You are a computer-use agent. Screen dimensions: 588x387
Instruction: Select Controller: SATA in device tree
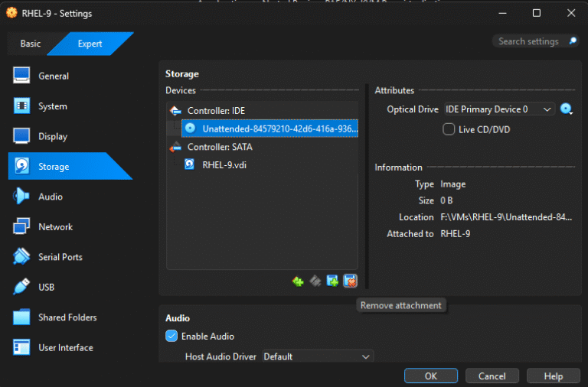point(220,147)
